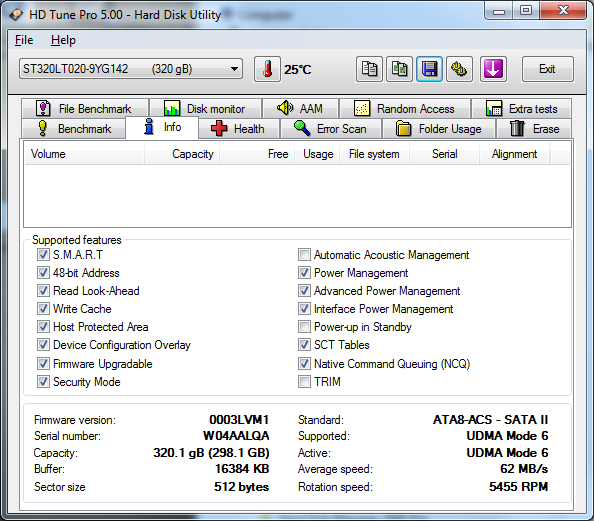Image resolution: width=594 pixels, height=521 pixels.
Task: Click the Capacity column header
Action: (182, 154)
